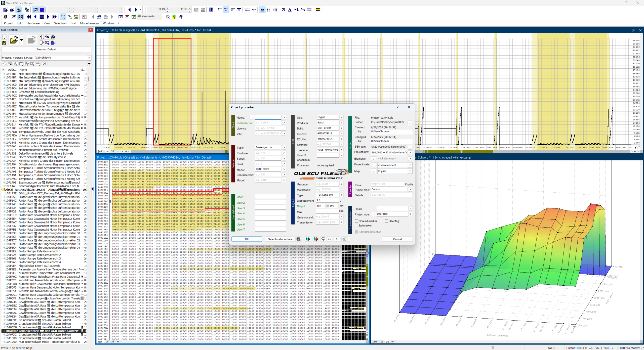Viewport: 644px width, 350px height.
Task: Click the globe download icon in dialog
Action: [x=308, y=239]
